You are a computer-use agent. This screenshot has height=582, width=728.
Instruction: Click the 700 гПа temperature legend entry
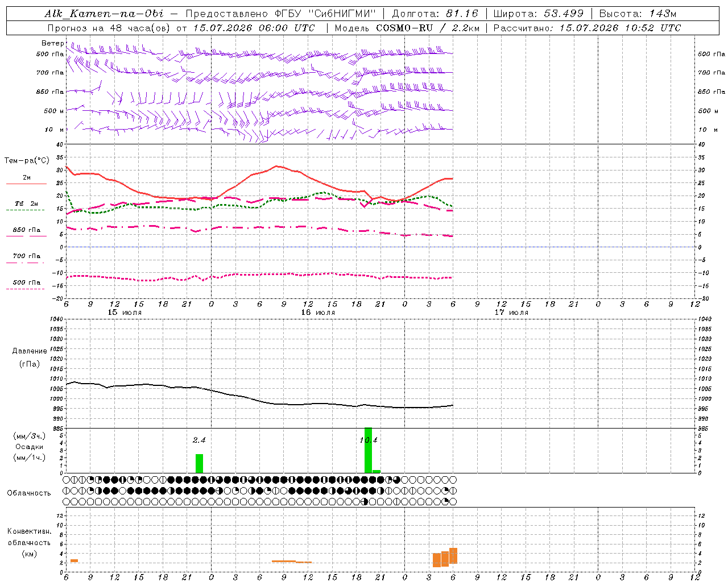pyautogui.click(x=26, y=259)
